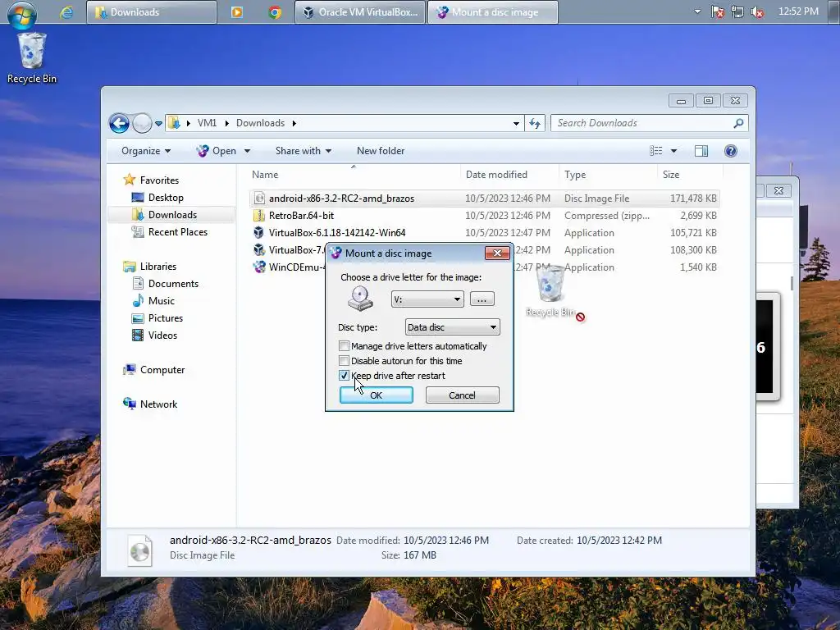The image size is (840, 630).
Task: Switch to Oracle VM VirtualBox taskbar window
Action: click(x=360, y=12)
